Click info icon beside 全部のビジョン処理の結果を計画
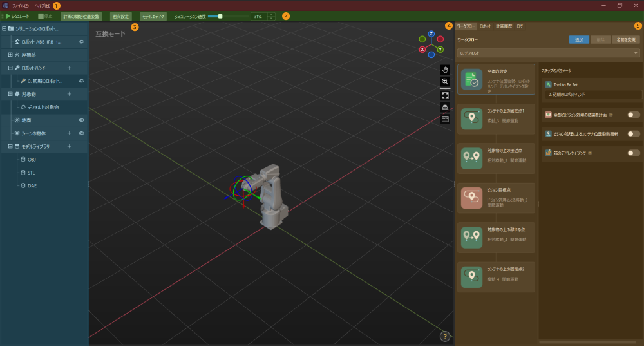The height and width of the screenshot is (349, 644). tap(611, 115)
